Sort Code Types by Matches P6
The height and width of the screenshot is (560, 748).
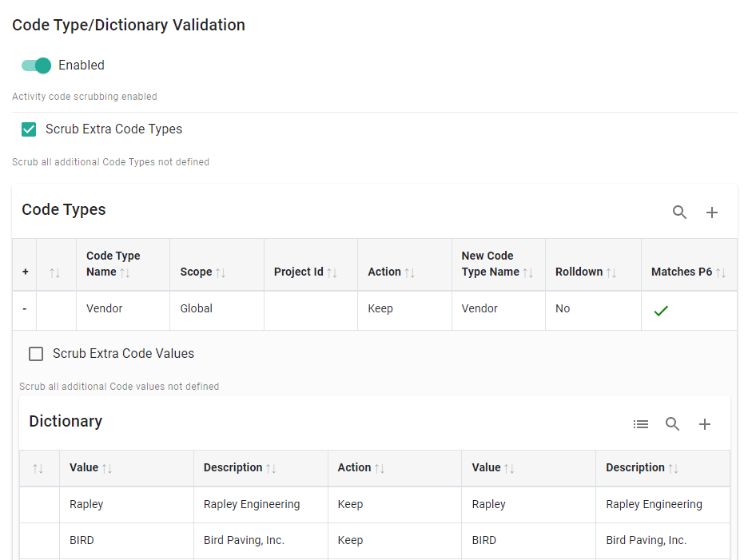[687, 272]
